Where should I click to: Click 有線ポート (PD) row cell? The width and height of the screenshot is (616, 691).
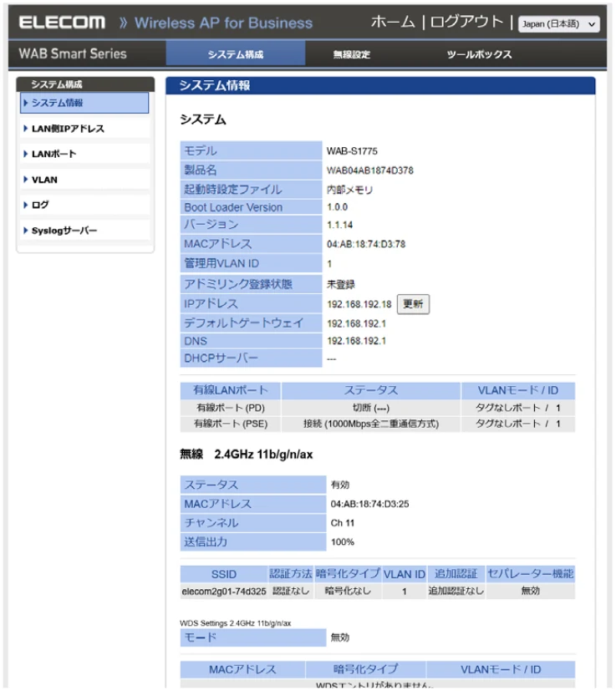(231, 408)
